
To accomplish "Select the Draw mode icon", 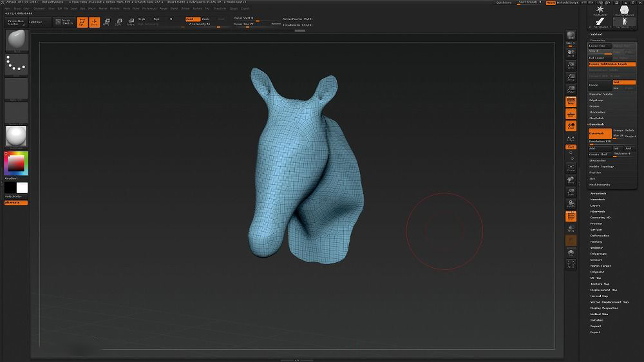I will [x=94, y=22].
